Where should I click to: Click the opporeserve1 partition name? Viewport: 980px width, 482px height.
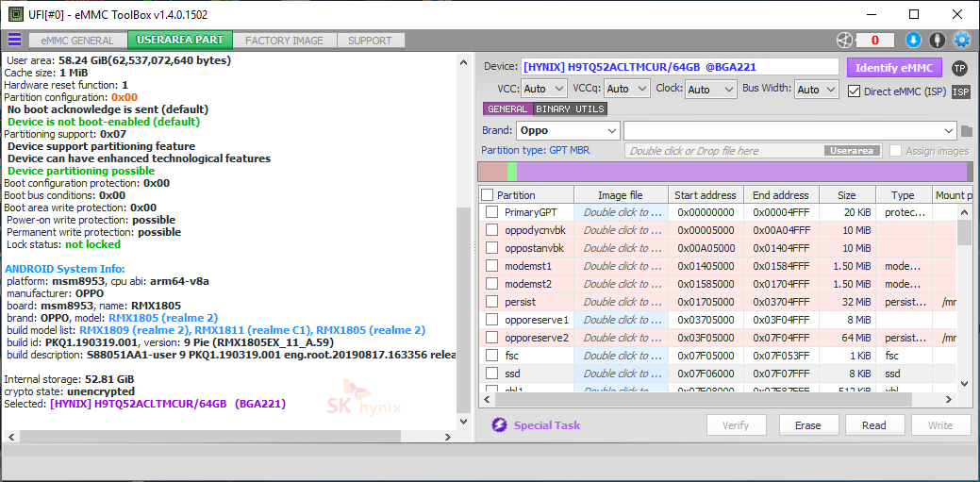[x=537, y=320]
